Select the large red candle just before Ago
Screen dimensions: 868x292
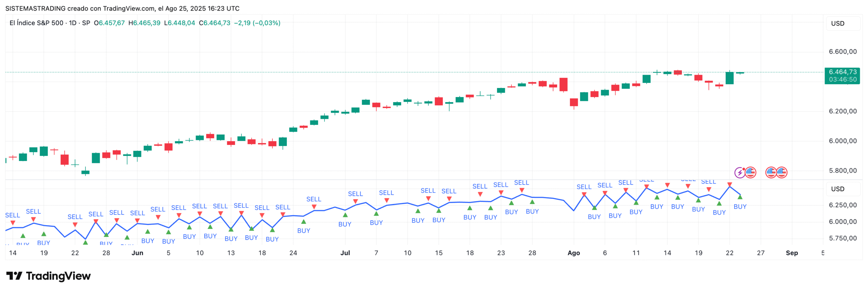pos(563,85)
